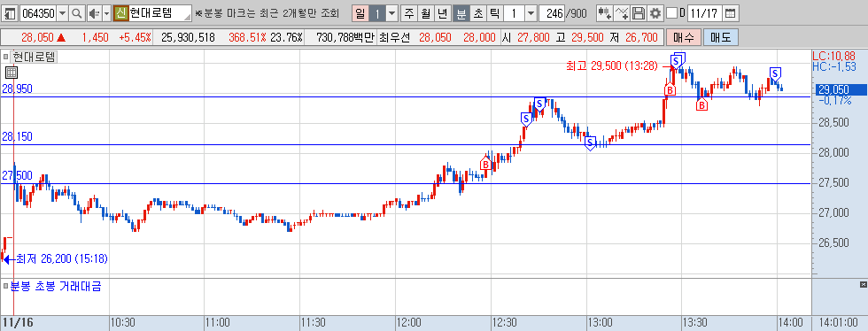Click the 매수 buy button
The image size is (868, 331).
pos(683,38)
